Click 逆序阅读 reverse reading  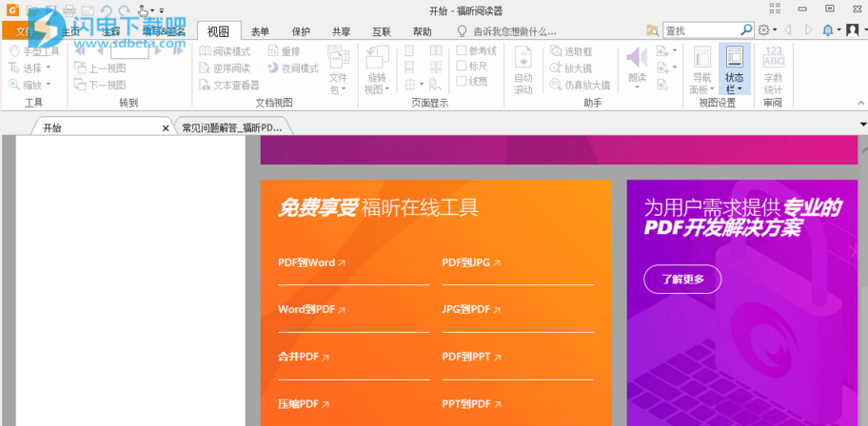click(225, 68)
